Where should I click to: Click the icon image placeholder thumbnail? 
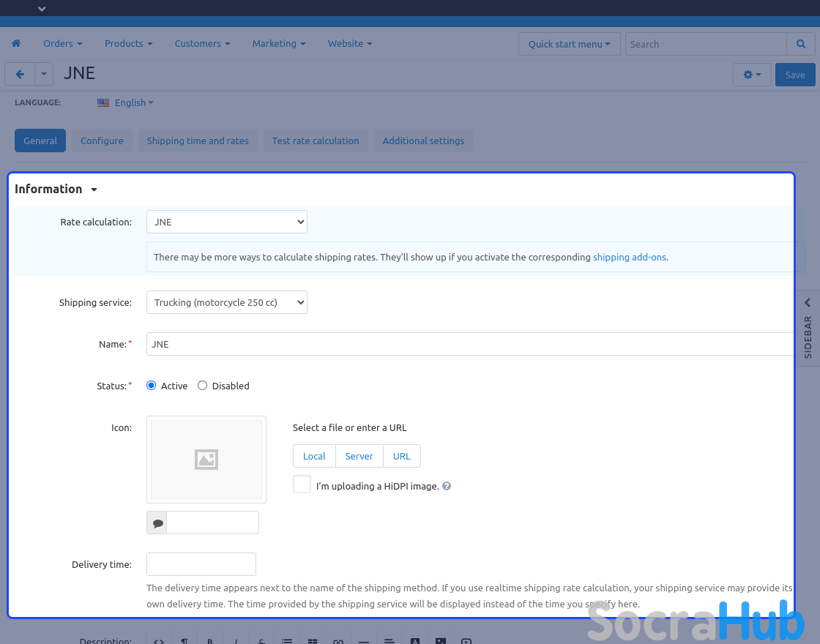(206, 460)
